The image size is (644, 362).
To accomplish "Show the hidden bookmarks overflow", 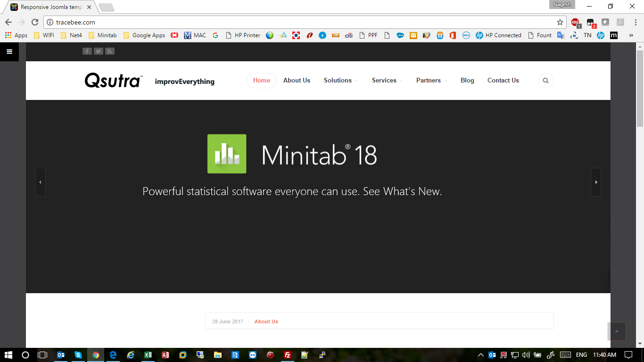I will pos(631,35).
